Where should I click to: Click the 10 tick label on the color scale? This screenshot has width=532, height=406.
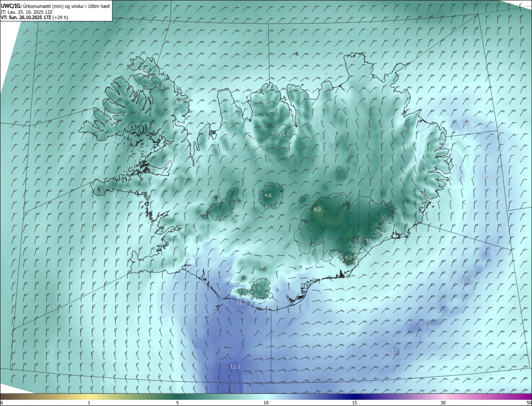(266, 403)
